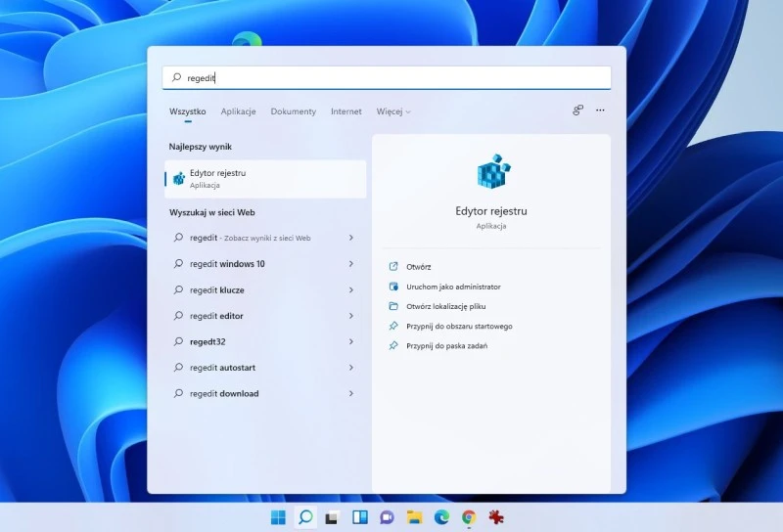Open File Explorer from the taskbar
This screenshot has height=532, width=783.
[414, 517]
